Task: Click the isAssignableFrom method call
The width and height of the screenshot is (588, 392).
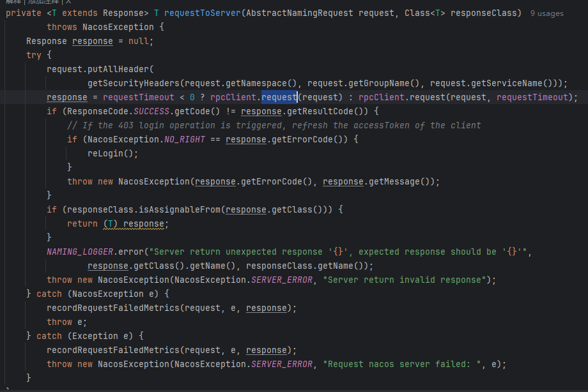Action: [180, 210]
